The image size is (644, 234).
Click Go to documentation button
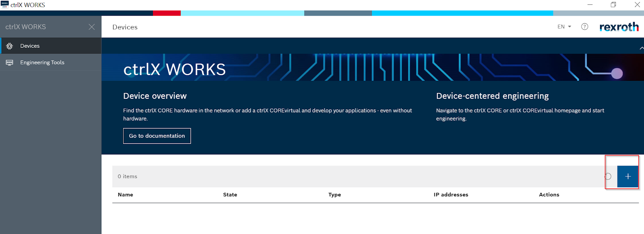click(157, 136)
